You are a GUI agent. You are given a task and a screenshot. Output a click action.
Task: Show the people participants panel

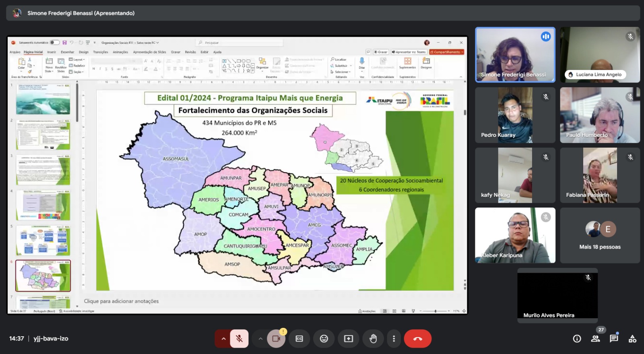pos(596,339)
